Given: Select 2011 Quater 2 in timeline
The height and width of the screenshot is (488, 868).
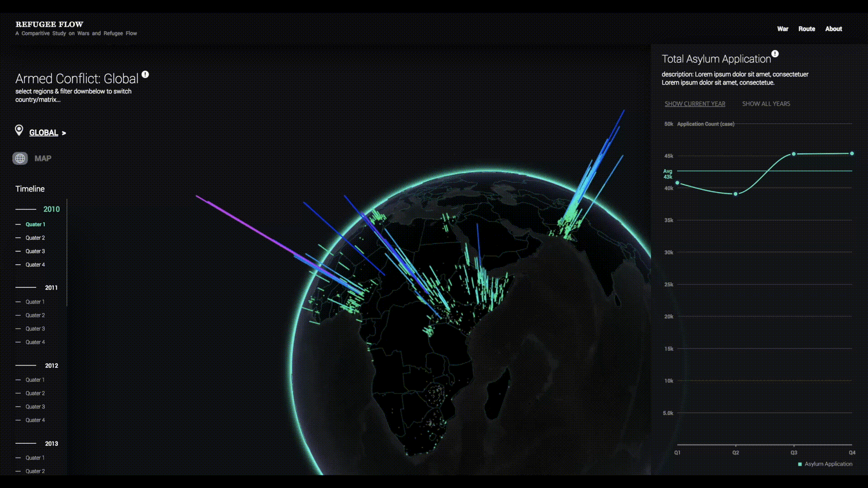Looking at the screenshot, I should tap(35, 315).
